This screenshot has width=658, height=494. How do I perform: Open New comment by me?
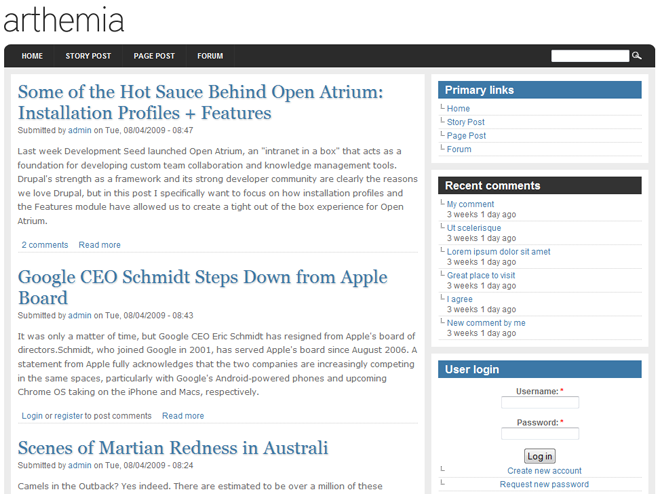pos(486,323)
